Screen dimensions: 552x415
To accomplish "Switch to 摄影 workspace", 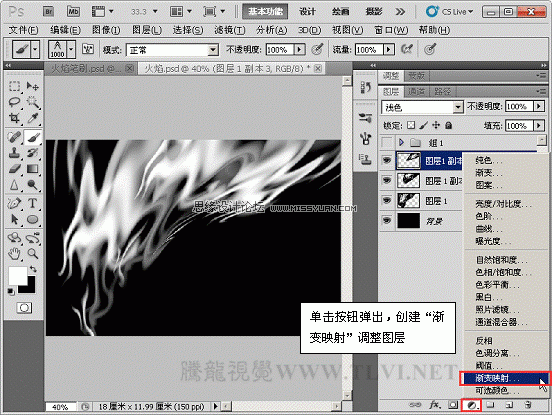I will tap(374, 12).
